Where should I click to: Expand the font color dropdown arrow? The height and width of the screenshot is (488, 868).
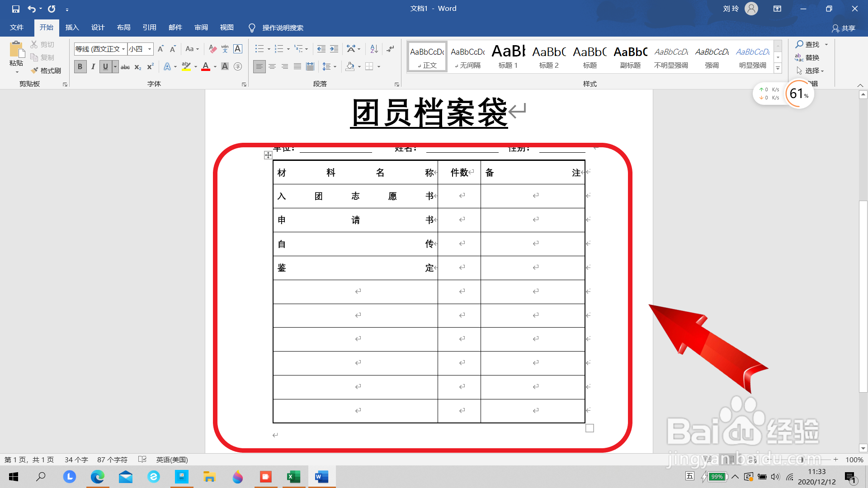214,66
